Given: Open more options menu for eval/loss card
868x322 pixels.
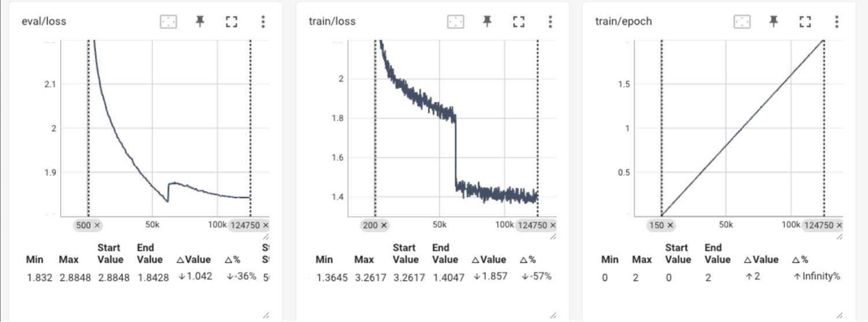Looking at the screenshot, I should [x=263, y=22].
